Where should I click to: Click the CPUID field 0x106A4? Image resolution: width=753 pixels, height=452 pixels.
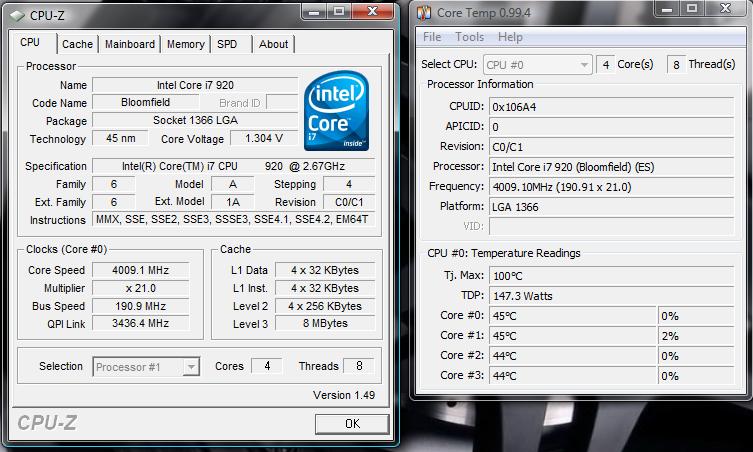[x=611, y=107]
